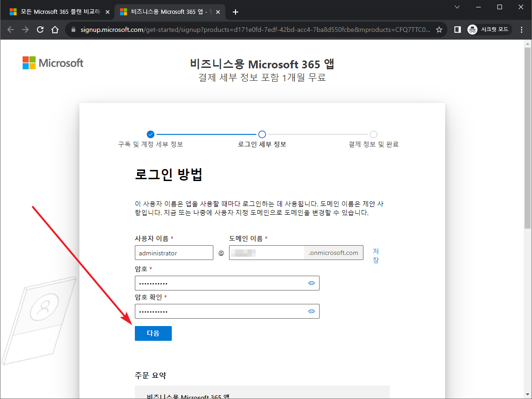Focus the 암호 password field
Screen dimensions: 532x399
227,283
